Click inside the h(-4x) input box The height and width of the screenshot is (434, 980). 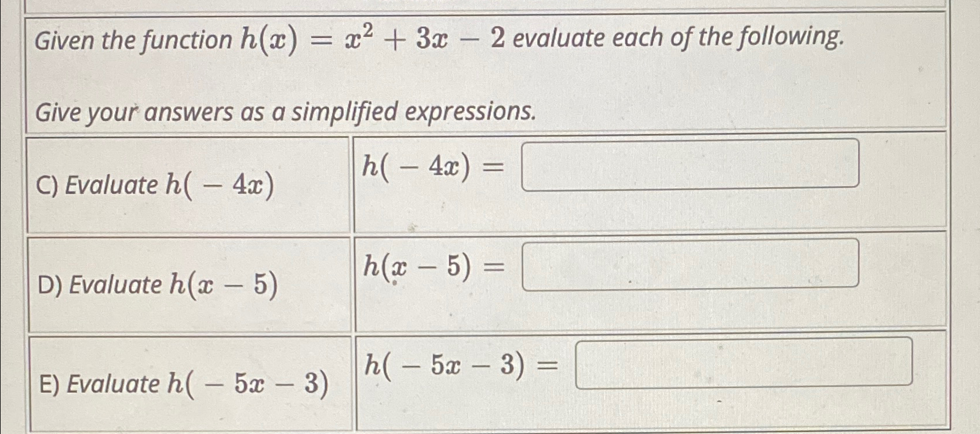pos(690,165)
